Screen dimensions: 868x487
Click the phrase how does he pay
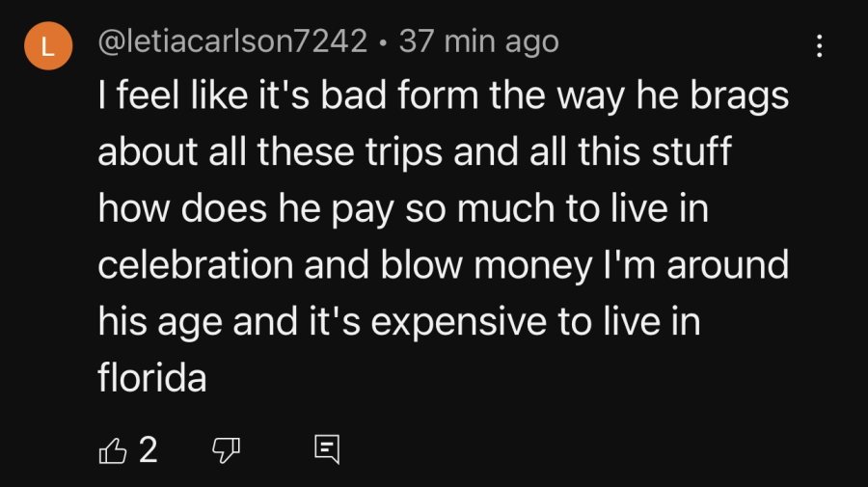pyautogui.click(x=246, y=209)
